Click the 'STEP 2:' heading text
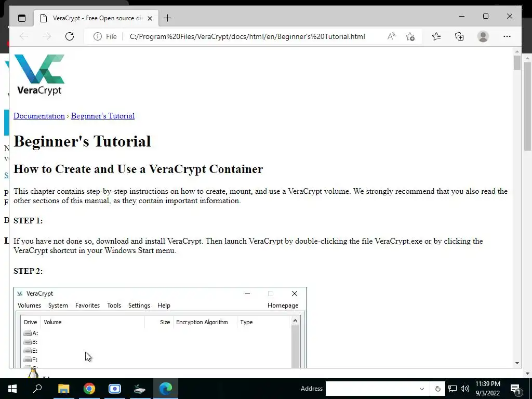Viewport: 532px width, 399px height. click(x=28, y=271)
